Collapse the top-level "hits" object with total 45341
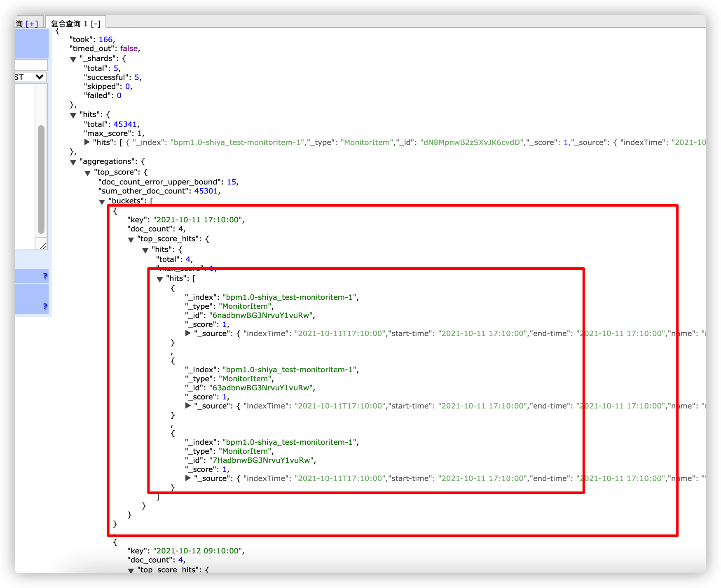Image resolution: width=721 pixels, height=588 pixels. click(73, 115)
